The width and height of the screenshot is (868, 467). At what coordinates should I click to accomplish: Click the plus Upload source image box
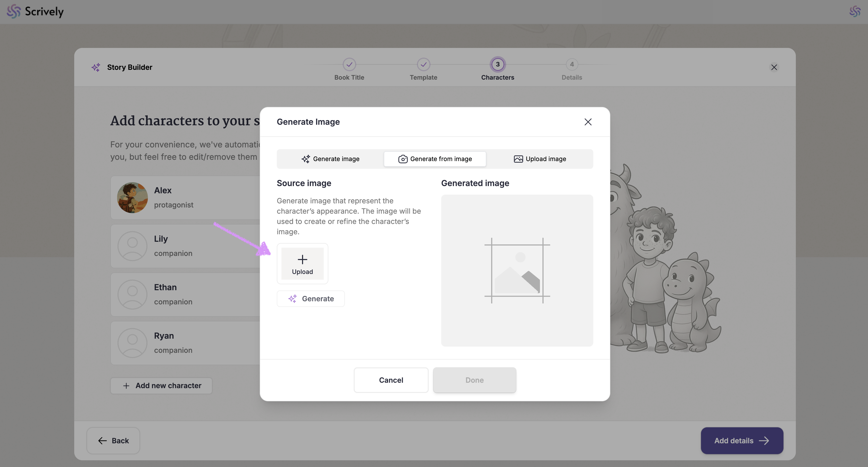(302, 263)
